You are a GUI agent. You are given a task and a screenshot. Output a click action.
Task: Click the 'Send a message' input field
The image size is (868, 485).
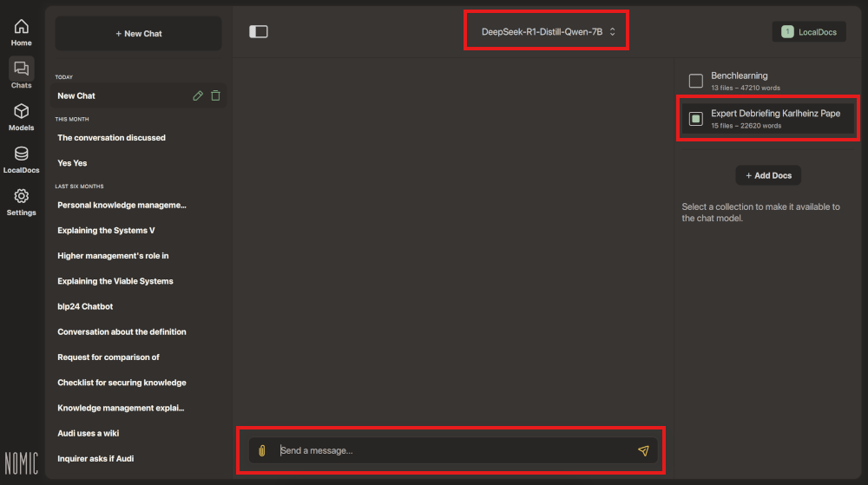tap(451, 450)
